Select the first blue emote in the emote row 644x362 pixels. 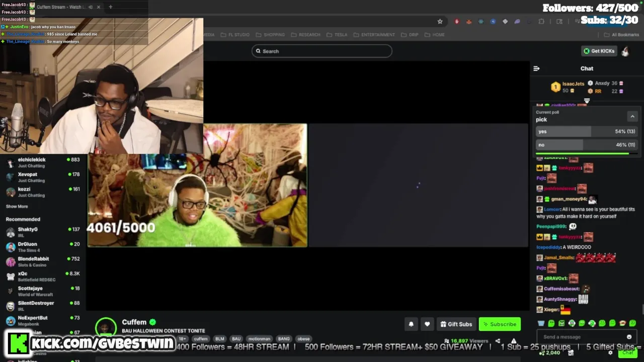coord(541,323)
